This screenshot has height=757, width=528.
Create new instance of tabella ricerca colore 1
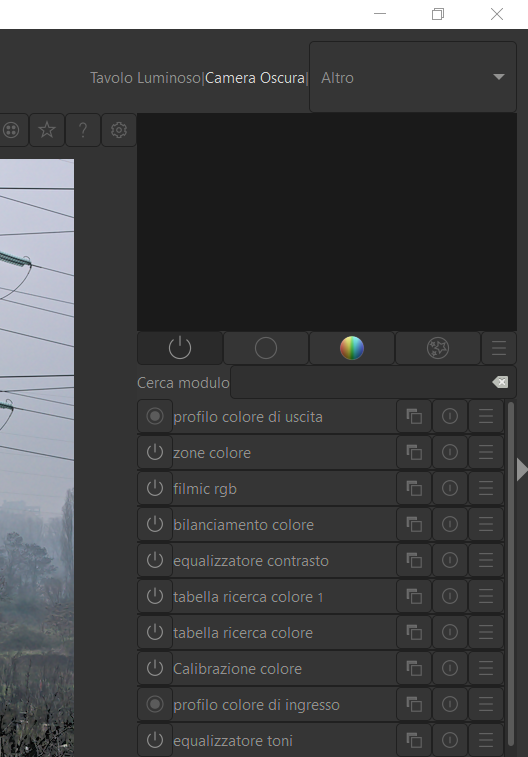point(414,596)
